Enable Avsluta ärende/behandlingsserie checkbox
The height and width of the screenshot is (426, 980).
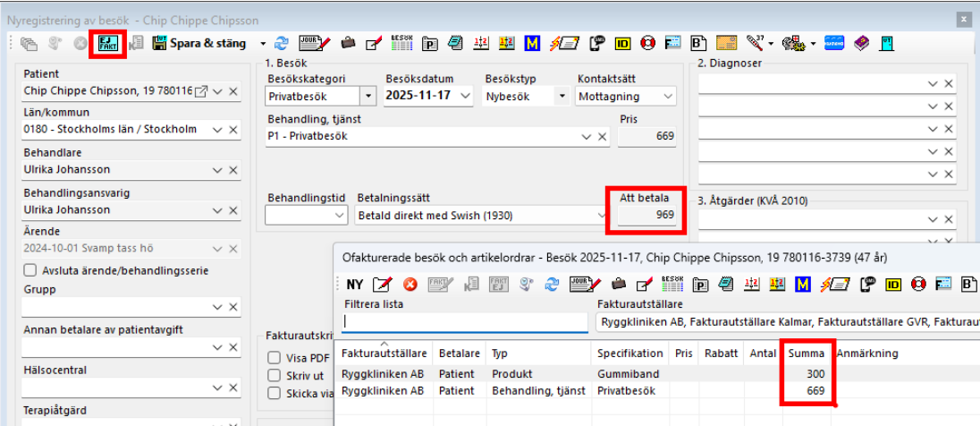pyautogui.click(x=30, y=270)
